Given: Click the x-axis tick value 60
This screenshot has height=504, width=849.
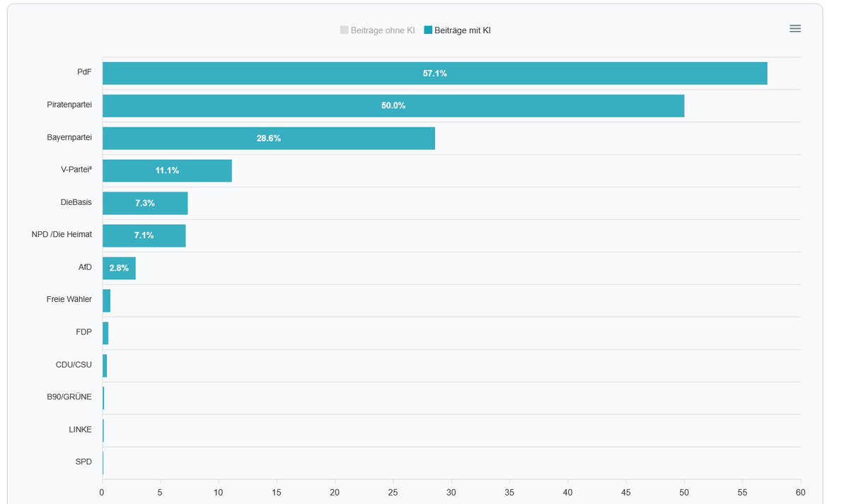Looking at the screenshot, I should click(800, 492).
